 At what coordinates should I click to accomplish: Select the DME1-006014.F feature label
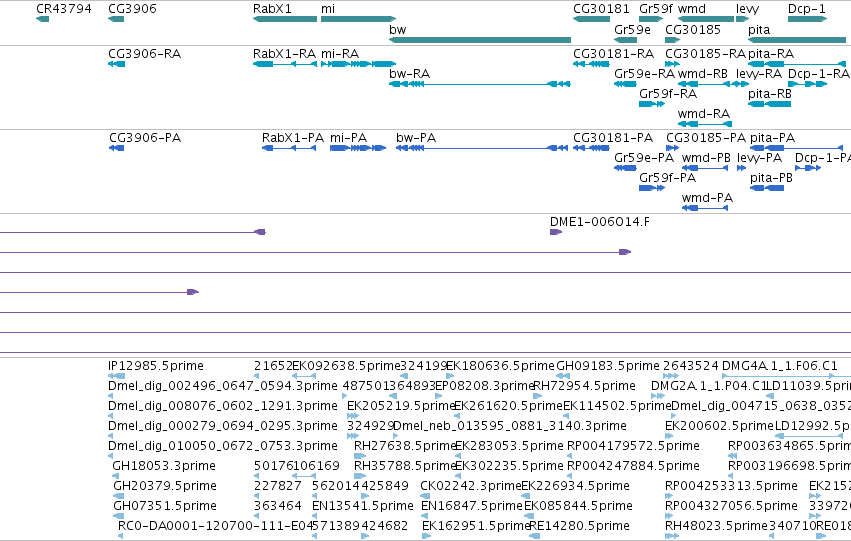click(x=600, y=222)
